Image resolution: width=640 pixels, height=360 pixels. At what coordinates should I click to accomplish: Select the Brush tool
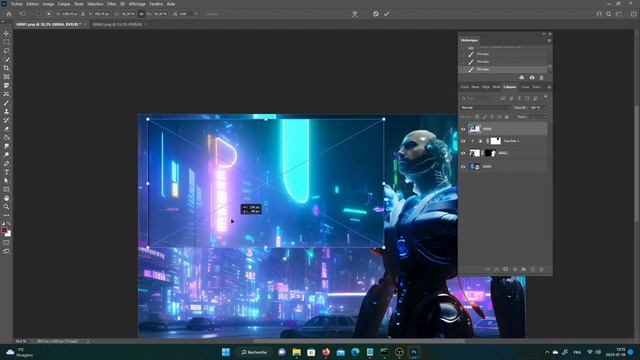pyautogui.click(x=6, y=102)
